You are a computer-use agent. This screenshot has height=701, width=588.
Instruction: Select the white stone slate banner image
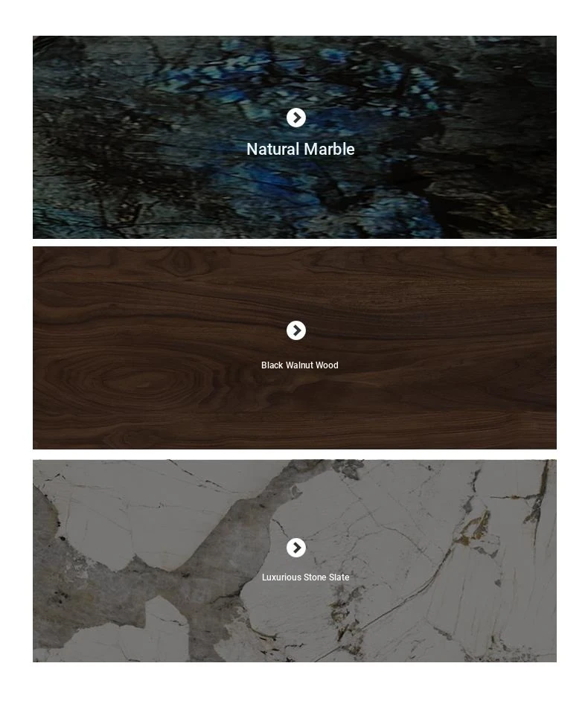pyautogui.click(x=295, y=560)
